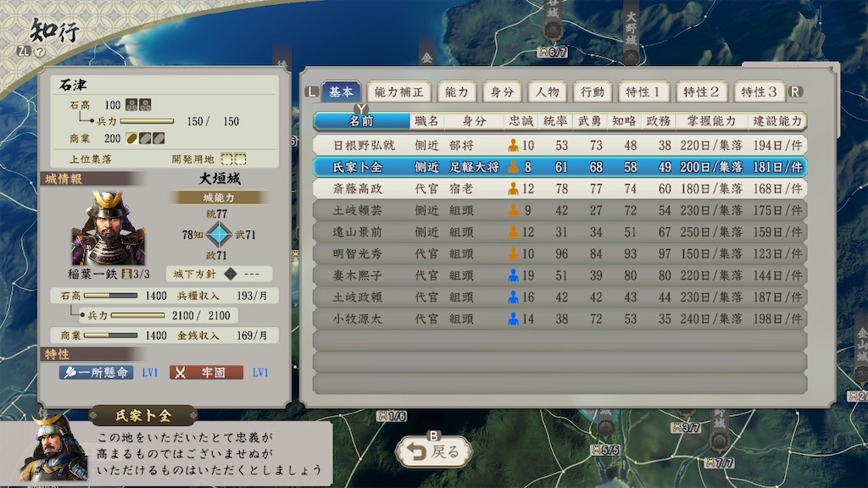Sort by 武勇 column header

point(590,121)
